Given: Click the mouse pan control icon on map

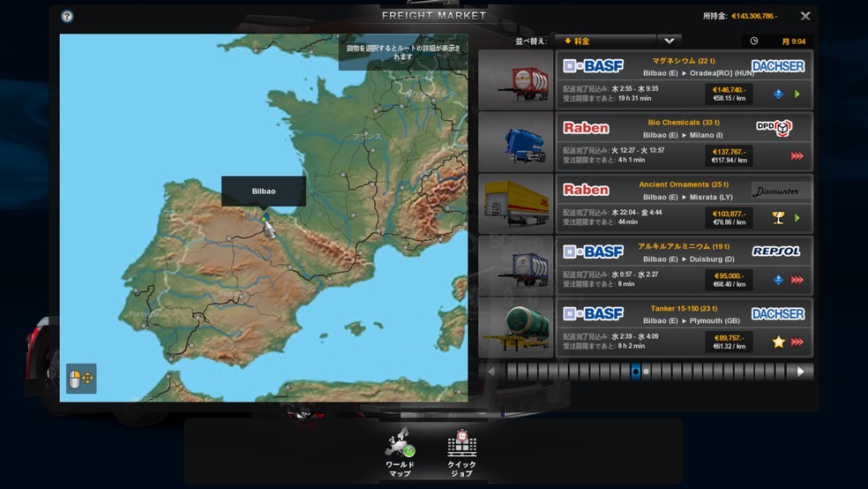Looking at the screenshot, I should tap(81, 379).
